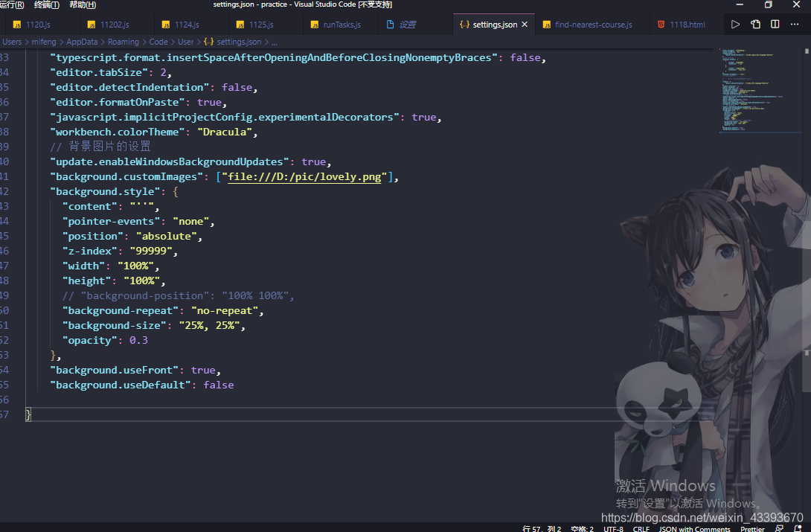Open the settings.json breadcrumb dropdown
811x532 pixels.
tap(233, 42)
